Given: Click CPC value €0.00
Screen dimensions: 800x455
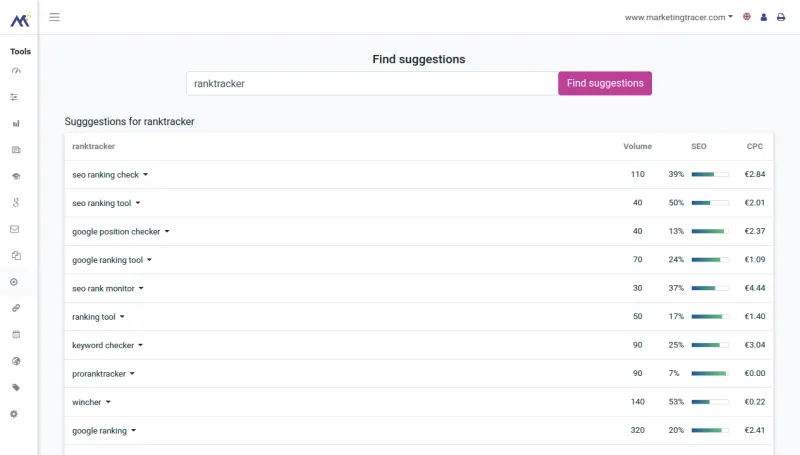Looking at the screenshot, I should click(755, 373).
